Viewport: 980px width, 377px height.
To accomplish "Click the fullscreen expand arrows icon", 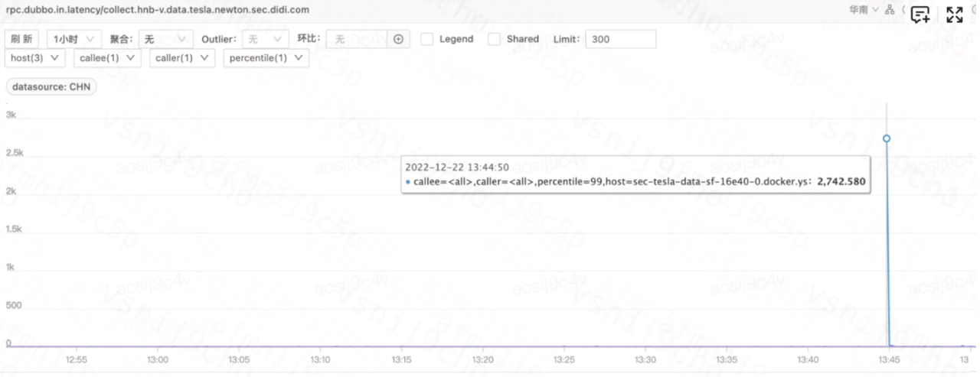I will 954,15.
